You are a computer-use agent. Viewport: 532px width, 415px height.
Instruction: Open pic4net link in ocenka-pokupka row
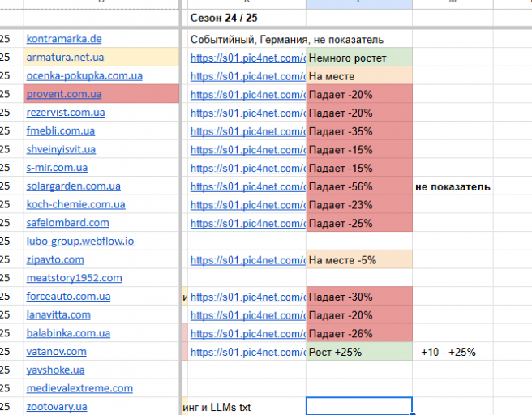(248, 76)
